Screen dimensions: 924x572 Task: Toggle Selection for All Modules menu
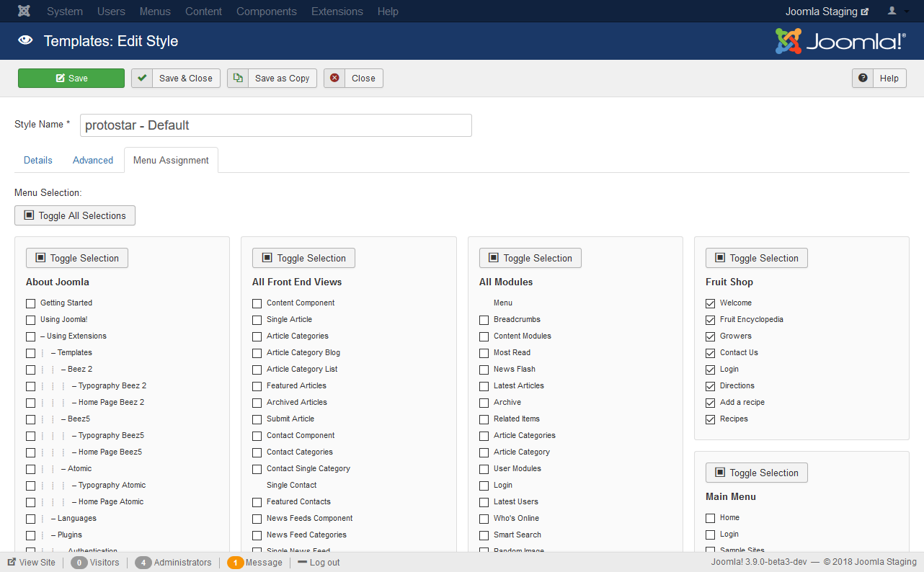pyautogui.click(x=530, y=258)
